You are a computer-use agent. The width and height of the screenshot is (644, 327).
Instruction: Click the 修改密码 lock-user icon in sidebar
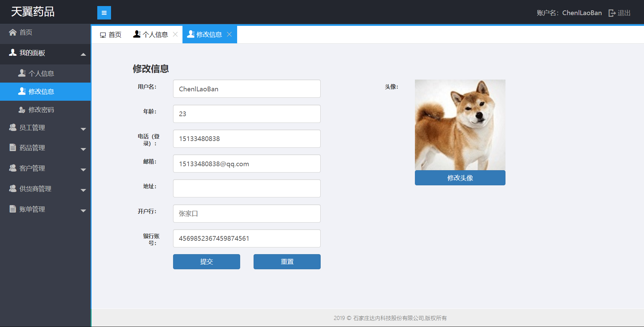pos(22,110)
